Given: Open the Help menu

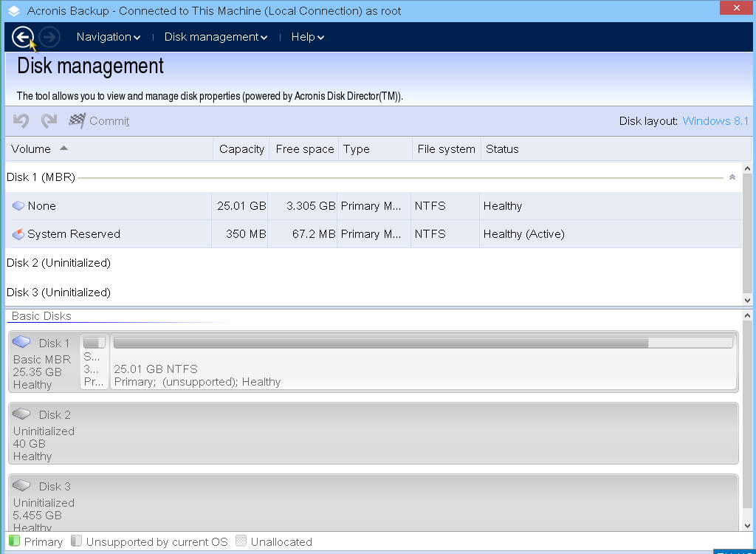Looking at the screenshot, I should (308, 37).
